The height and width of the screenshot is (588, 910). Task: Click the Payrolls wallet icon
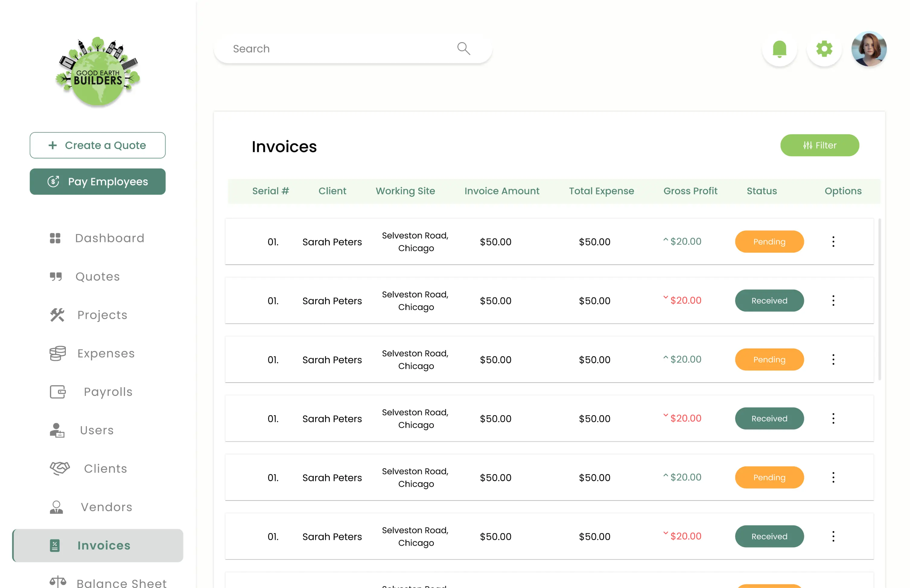[x=58, y=392]
